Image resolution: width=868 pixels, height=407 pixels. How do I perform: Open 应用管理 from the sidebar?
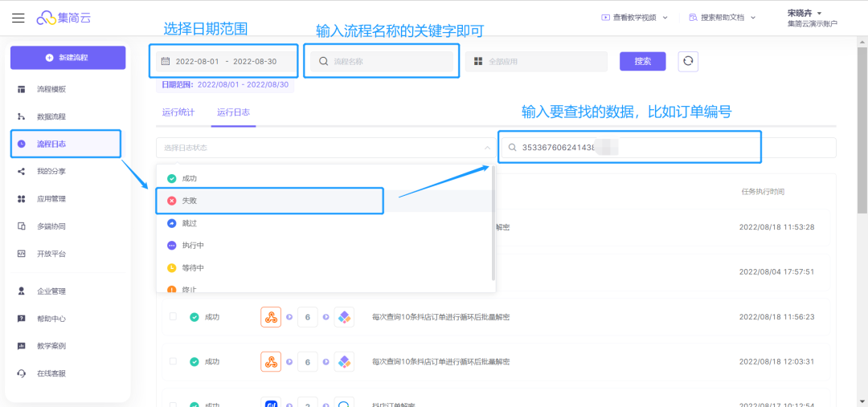pos(51,198)
